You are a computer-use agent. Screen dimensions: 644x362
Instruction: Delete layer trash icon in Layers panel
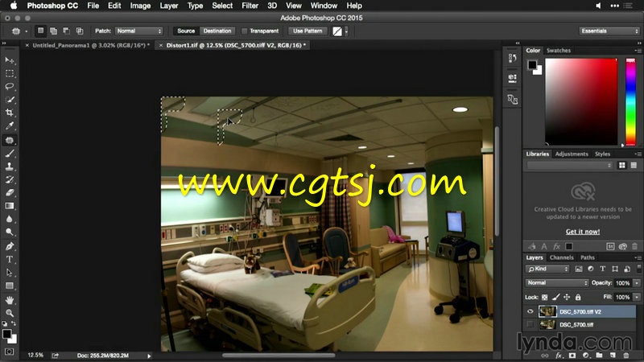(x=626, y=356)
